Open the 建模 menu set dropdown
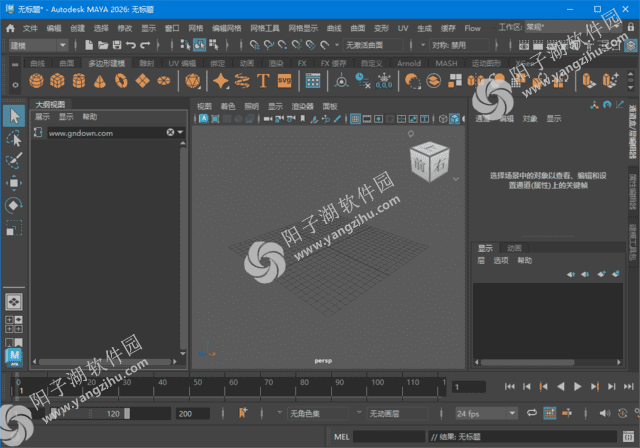640x448 pixels. pos(38,45)
